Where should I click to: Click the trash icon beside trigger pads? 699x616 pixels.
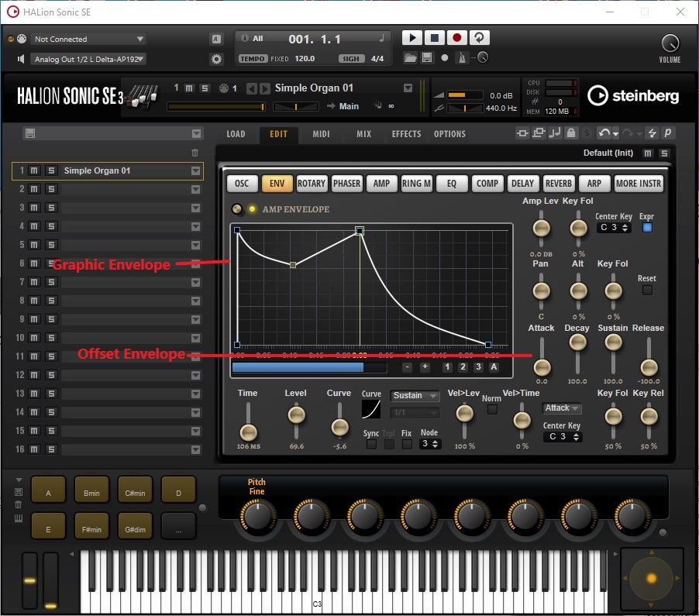[19, 504]
